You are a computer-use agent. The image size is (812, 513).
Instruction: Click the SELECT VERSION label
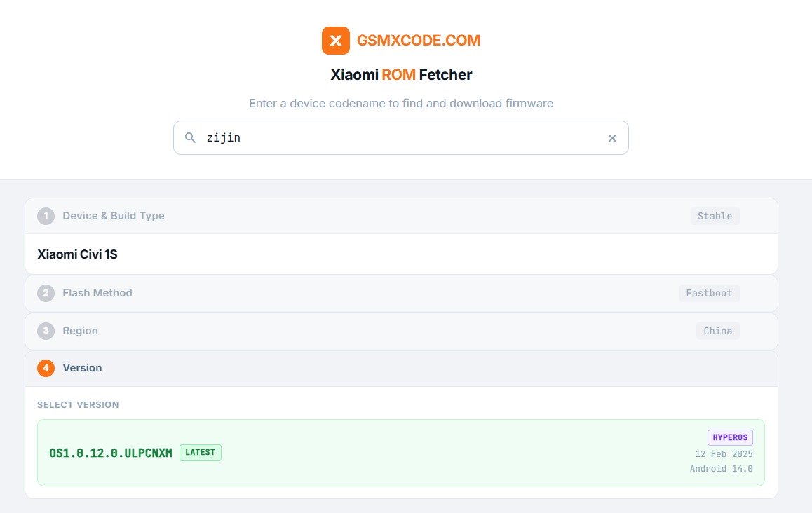click(78, 405)
